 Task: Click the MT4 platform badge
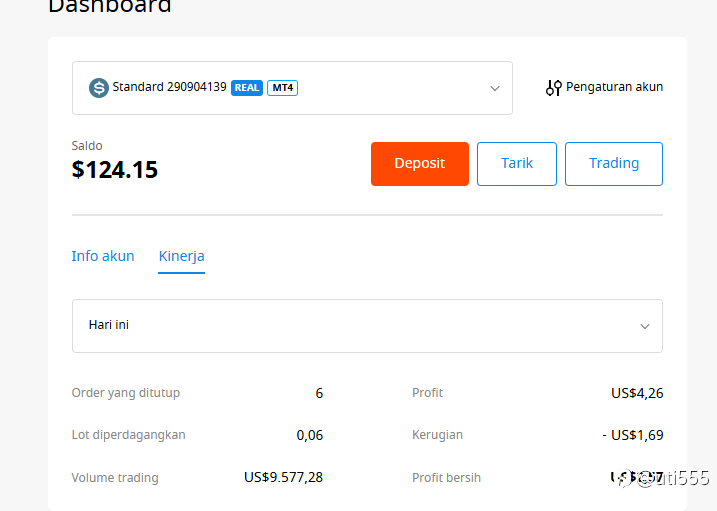coord(282,88)
